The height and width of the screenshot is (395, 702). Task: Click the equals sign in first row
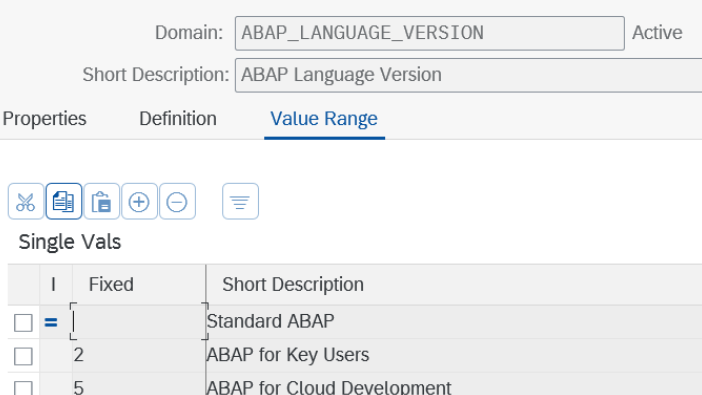(51, 322)
